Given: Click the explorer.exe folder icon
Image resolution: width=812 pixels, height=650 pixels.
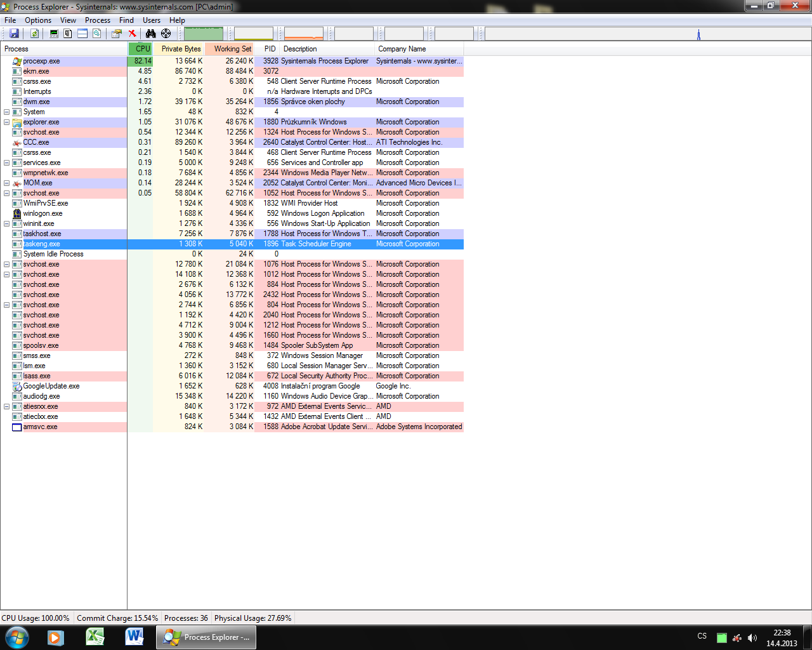Looking at the screenshot, I should [17, 122].
